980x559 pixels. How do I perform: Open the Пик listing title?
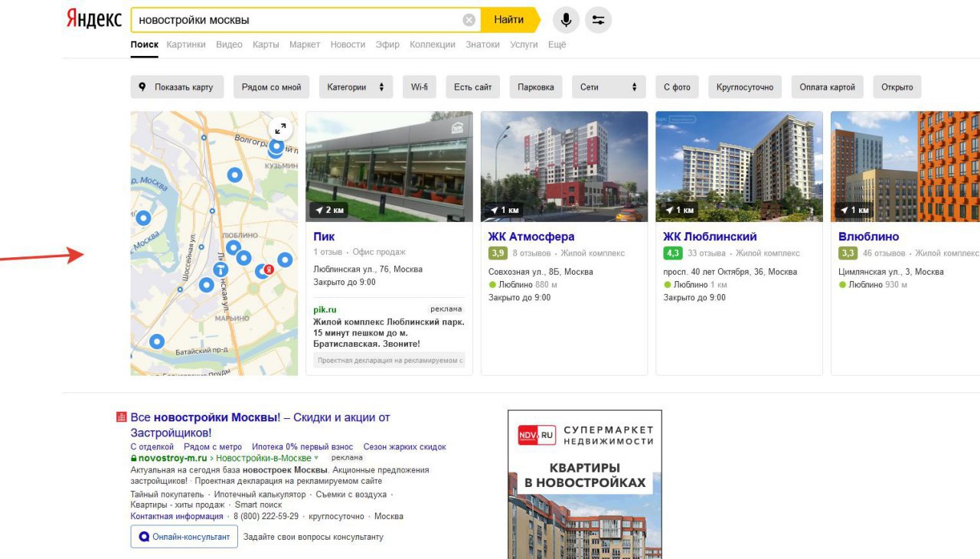(x=324, y=237)
